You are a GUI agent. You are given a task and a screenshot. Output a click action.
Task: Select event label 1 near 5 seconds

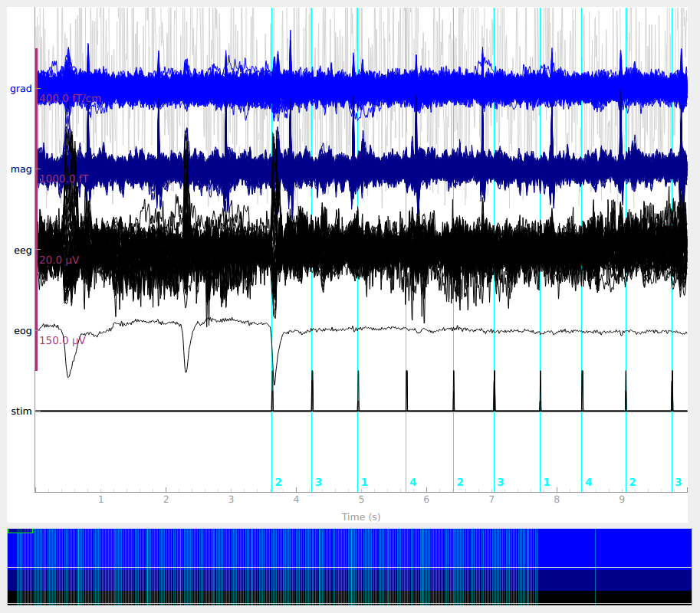click(x=364, y=482)
